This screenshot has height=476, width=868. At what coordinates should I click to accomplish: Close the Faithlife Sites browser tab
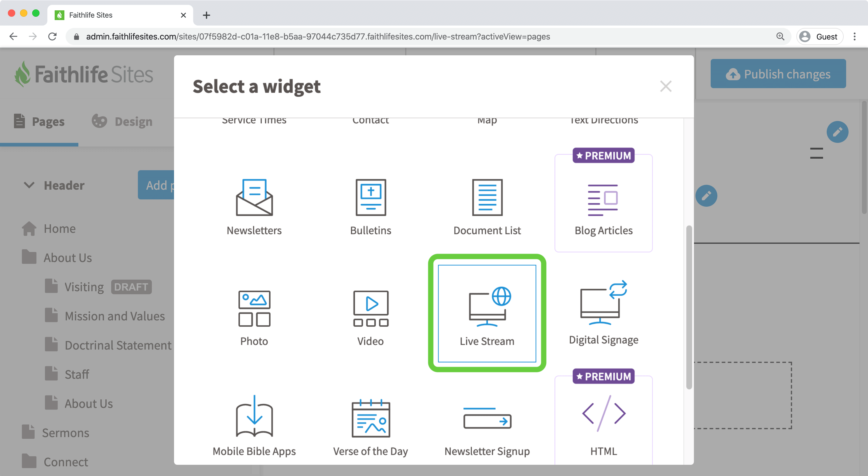coord(183,15)
